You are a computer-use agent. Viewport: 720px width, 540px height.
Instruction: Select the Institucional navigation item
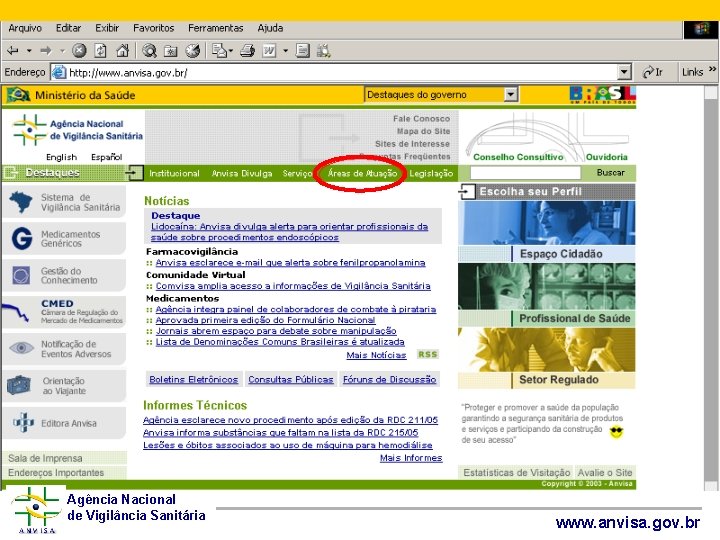tap(174, 173)
